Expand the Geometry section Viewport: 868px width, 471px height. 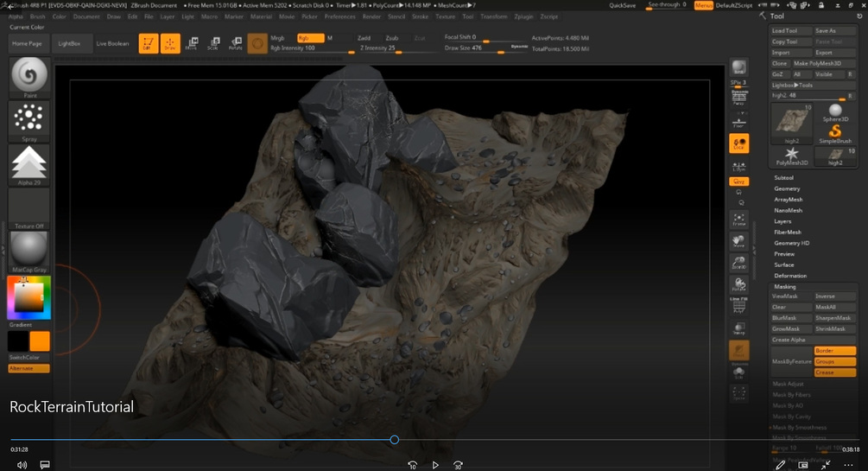click(787, 188)
